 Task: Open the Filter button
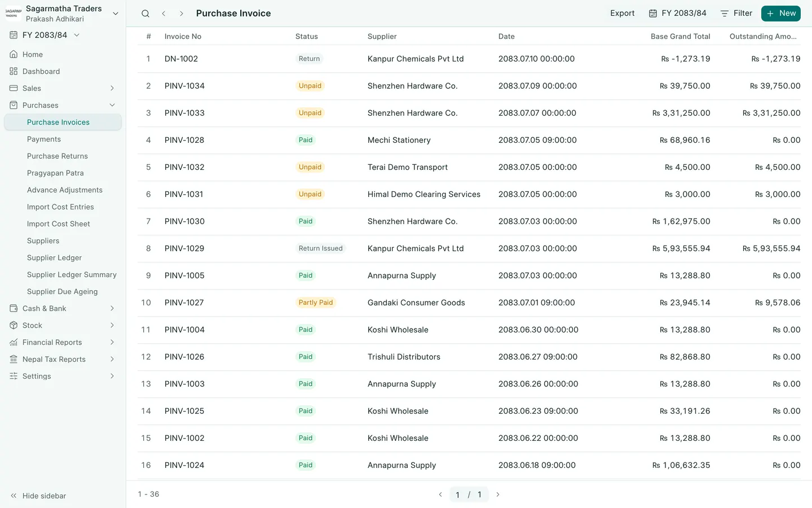pos(736,14)
